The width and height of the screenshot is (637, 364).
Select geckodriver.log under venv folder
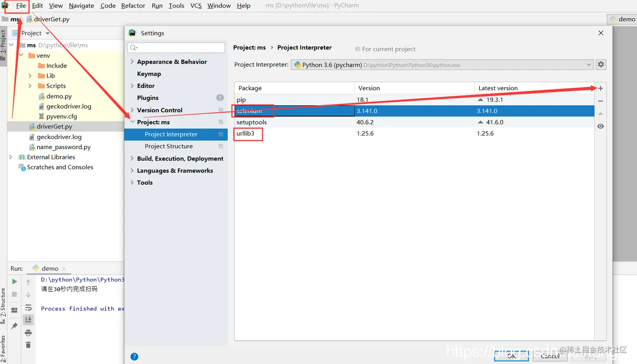pos(68,106)
